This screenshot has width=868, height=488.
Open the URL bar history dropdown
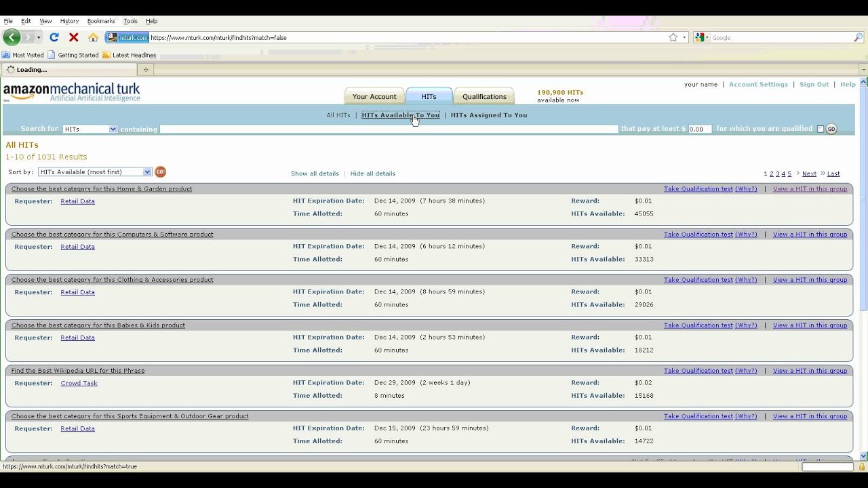[684, 37]
